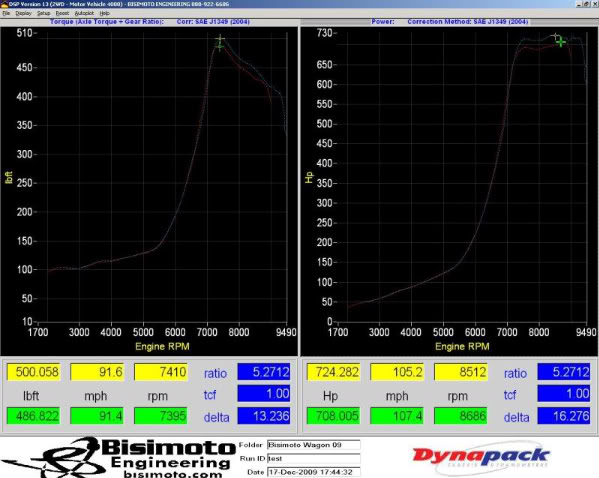The width and height of the screenshot is (599, 478).
Task: Open the Setup menu
Action: 44,13
